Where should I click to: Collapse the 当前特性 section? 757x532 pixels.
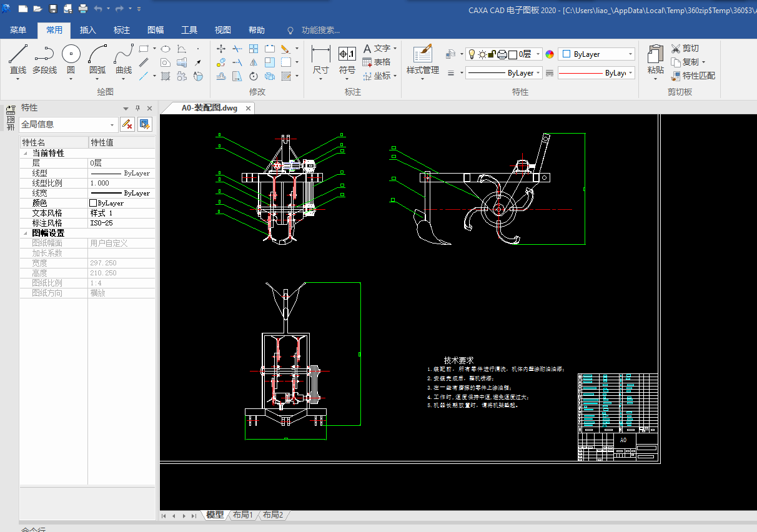[x=26, y=153]
